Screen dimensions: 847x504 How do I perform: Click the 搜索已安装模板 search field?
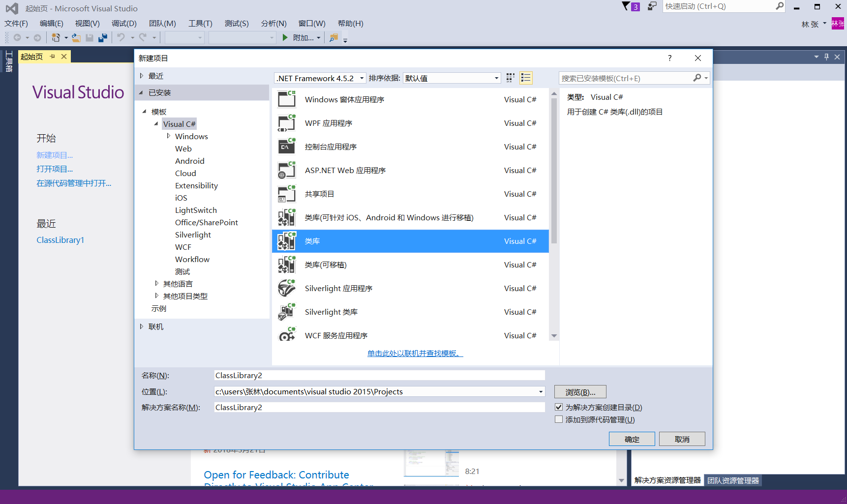(626, 78)
